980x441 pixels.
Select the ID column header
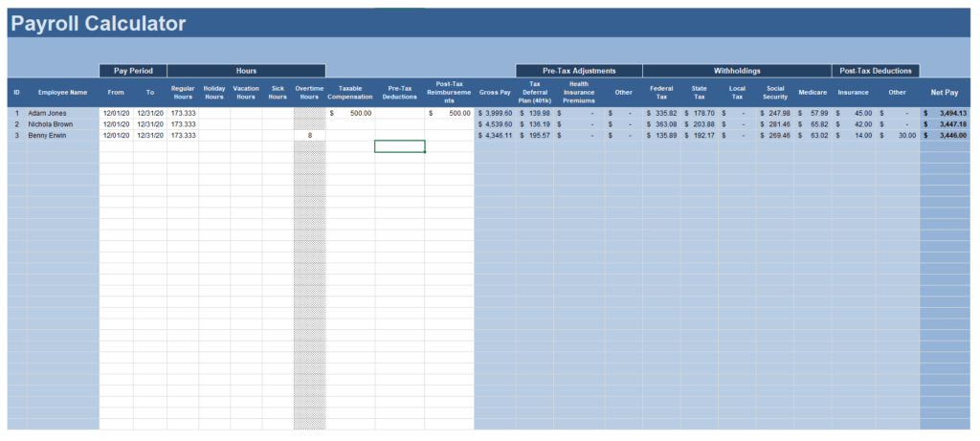tap(17, 93)
